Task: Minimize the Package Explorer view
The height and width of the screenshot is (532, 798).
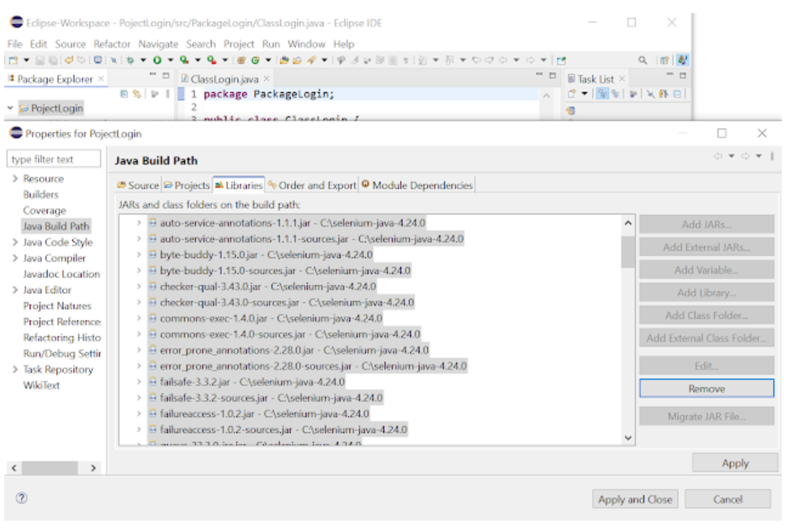Action: 152,74
